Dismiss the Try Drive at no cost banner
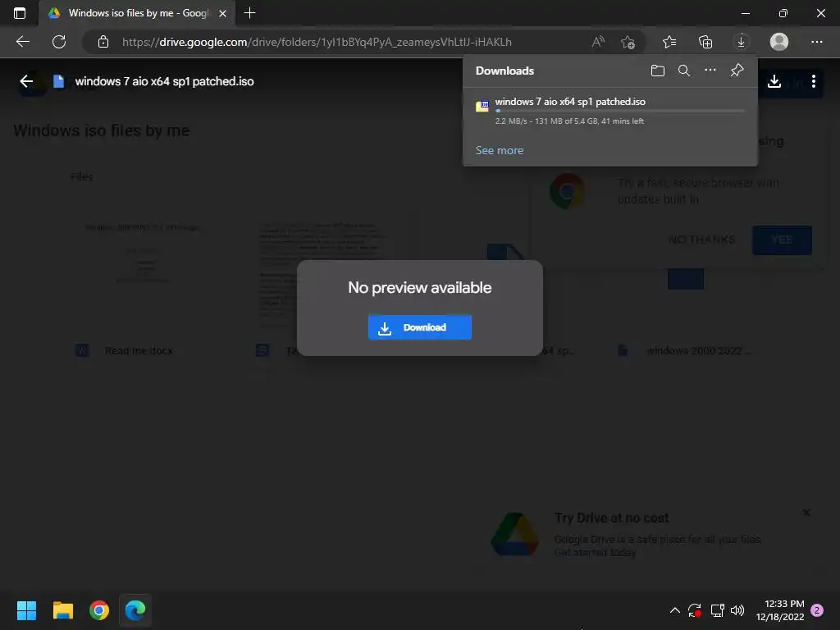Viewport: 840px width, 630px height. click(x=806, y=513)
